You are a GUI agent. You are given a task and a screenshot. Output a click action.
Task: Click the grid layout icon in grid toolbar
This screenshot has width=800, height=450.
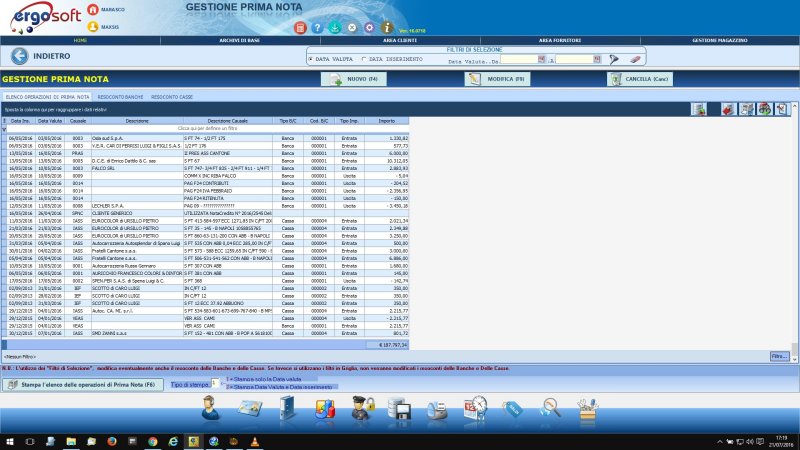[x=746, y=109]
